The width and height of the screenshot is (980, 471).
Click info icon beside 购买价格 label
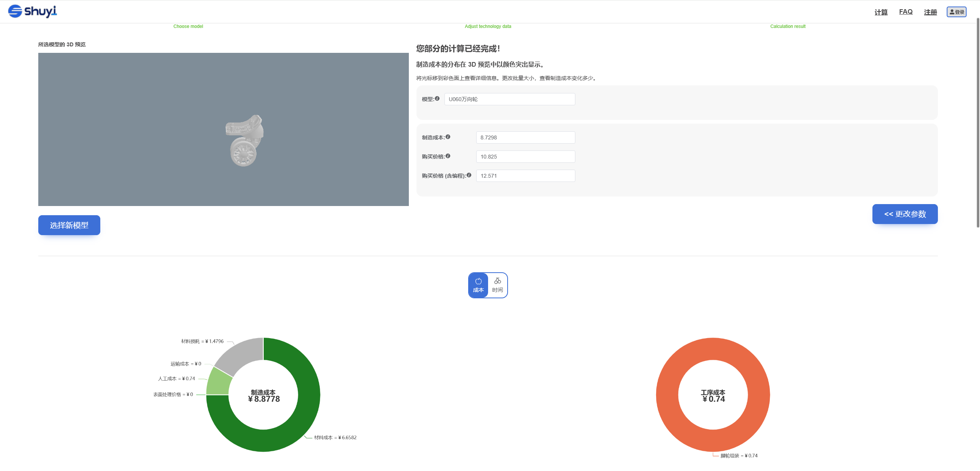pos(448,156)
